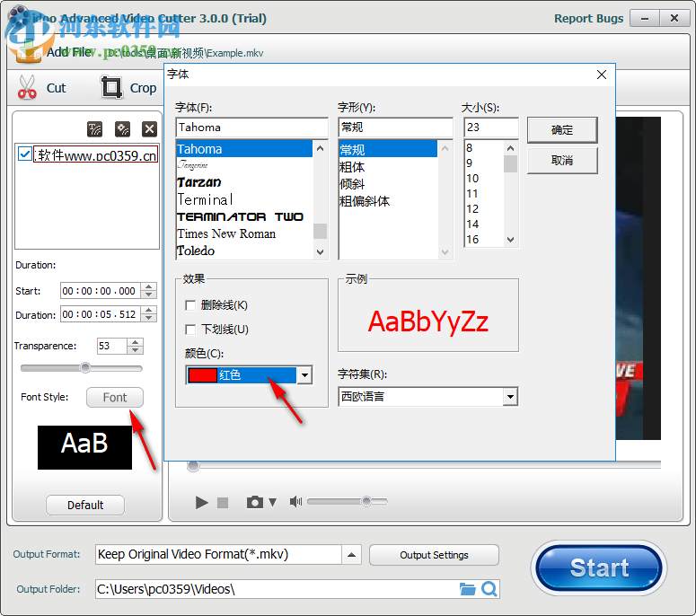This screenshot has height=616, width=696.
Task: Click the Transparence slider handle
Action: [x=85, y=368]
